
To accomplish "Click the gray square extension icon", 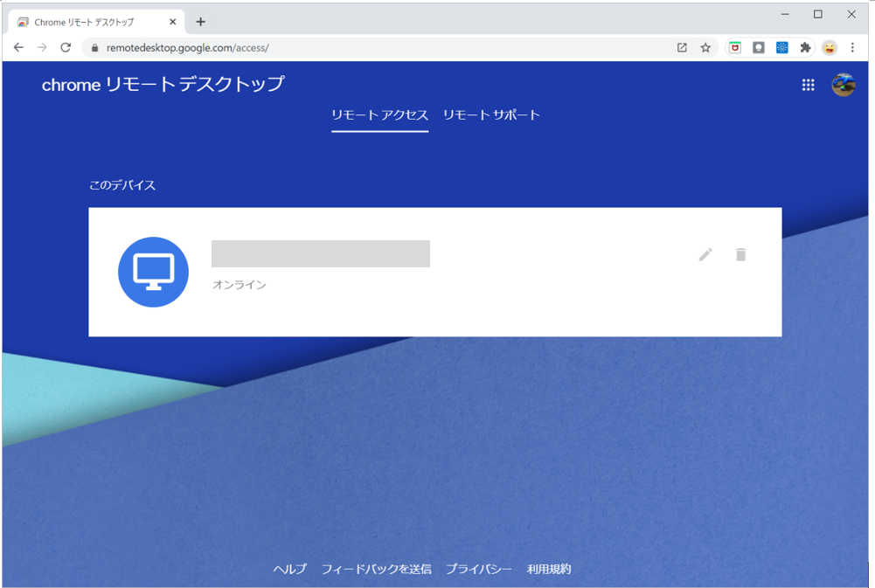I will click(759, 48).
